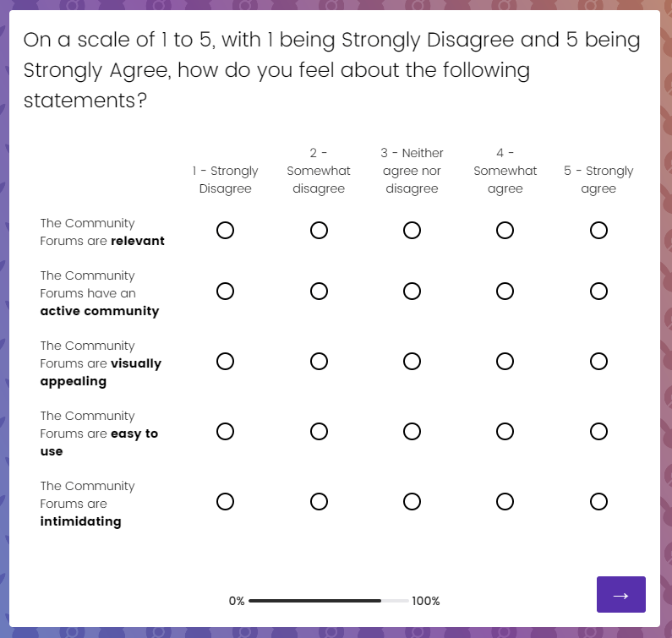Choose Strongly agree for active community
This screenshot has width=672, height=638.
[598, 292]
